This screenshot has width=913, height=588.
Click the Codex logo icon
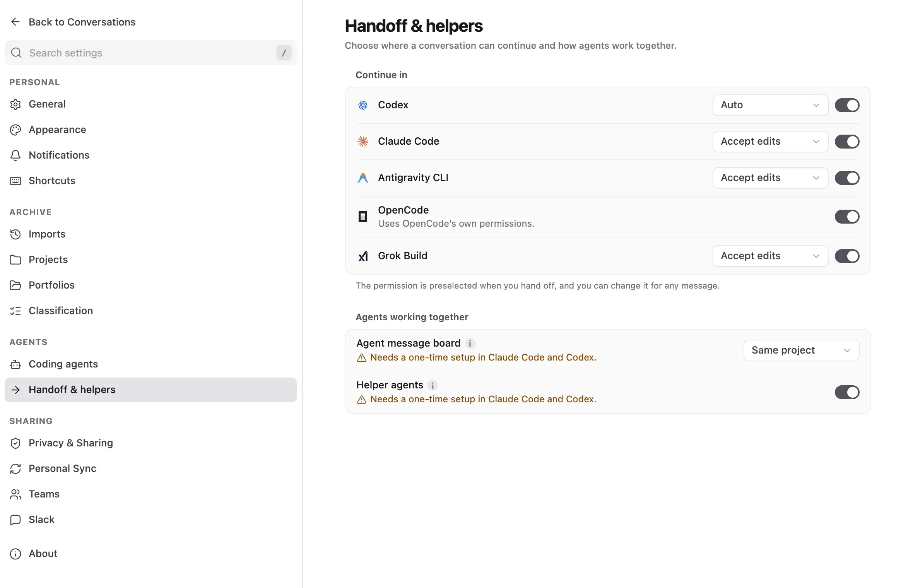click(363, 105)
